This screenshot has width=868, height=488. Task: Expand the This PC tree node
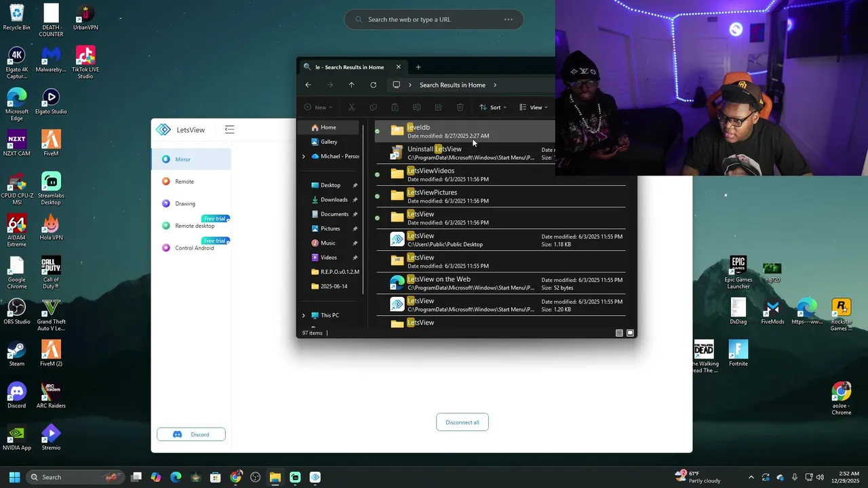coord(303,315)
